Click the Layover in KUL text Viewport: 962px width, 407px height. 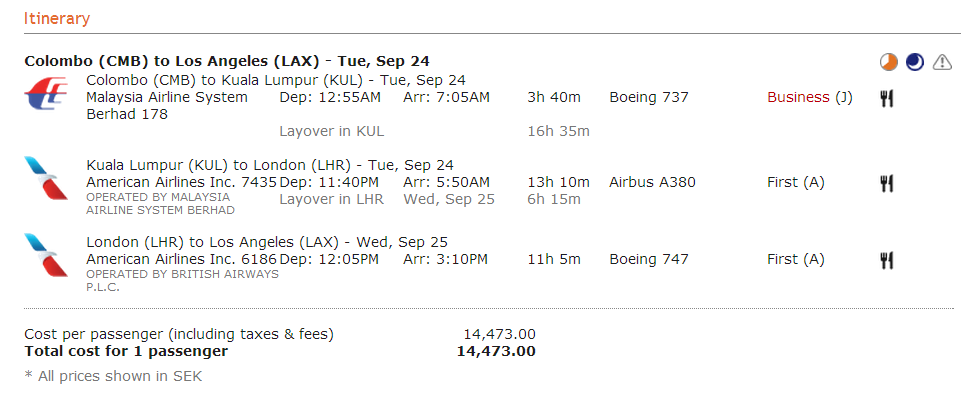331,131
